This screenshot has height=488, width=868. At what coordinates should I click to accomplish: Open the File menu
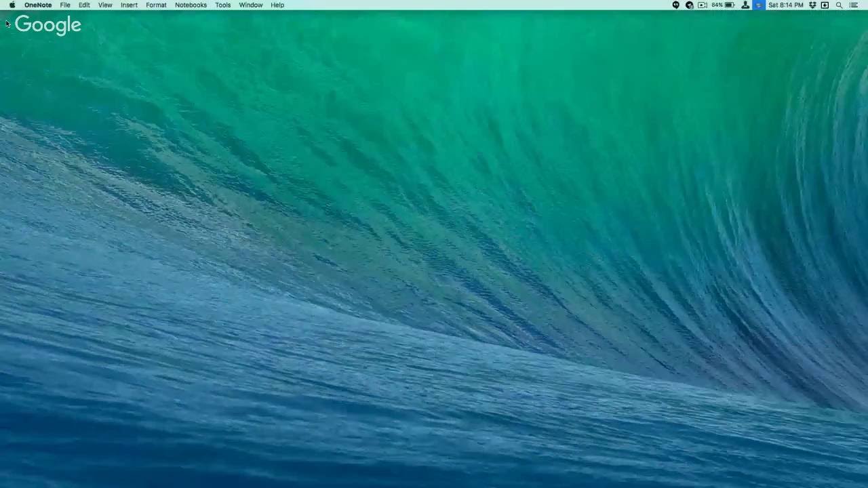[65, 5]
